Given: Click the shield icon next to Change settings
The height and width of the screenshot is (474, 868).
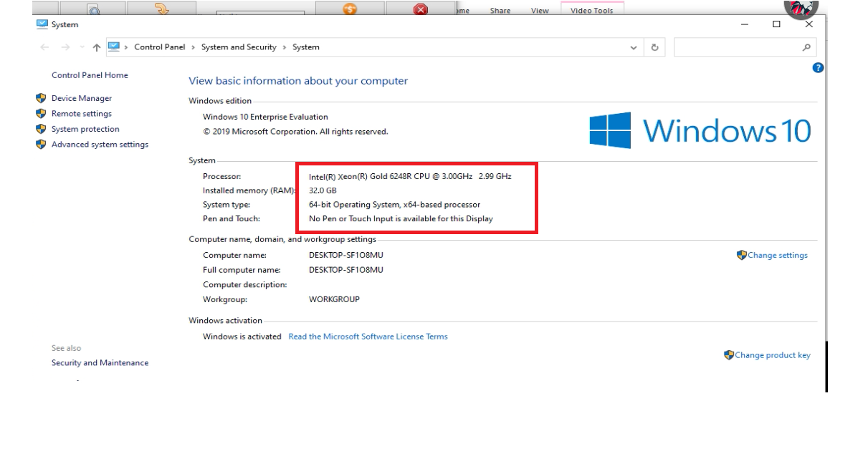Looking at the screenshot, I should pyautogui.click(x=742, y=255).
